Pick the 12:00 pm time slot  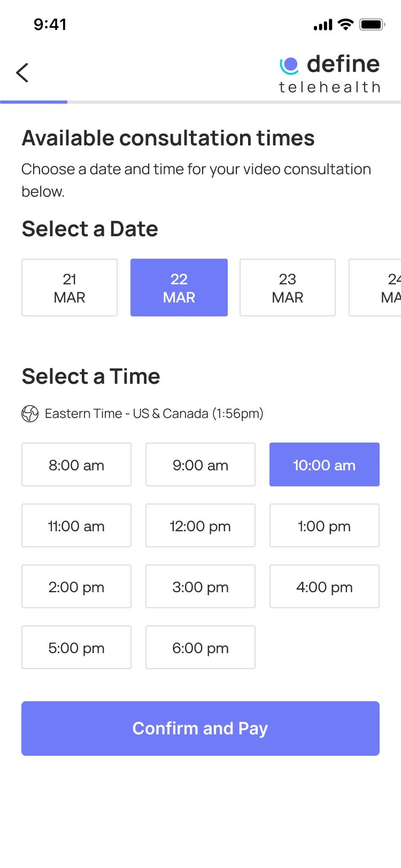(x=200, y=525)
